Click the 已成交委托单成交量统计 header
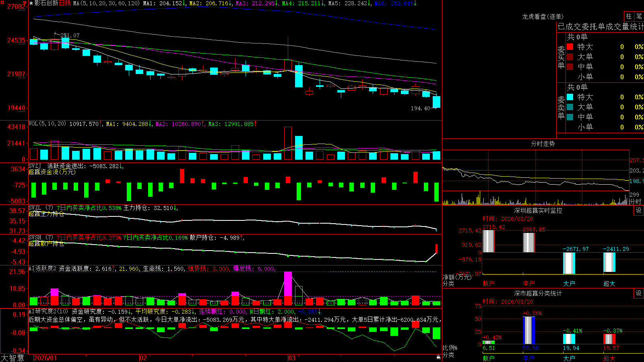644x362 pixels. [601, 27]
